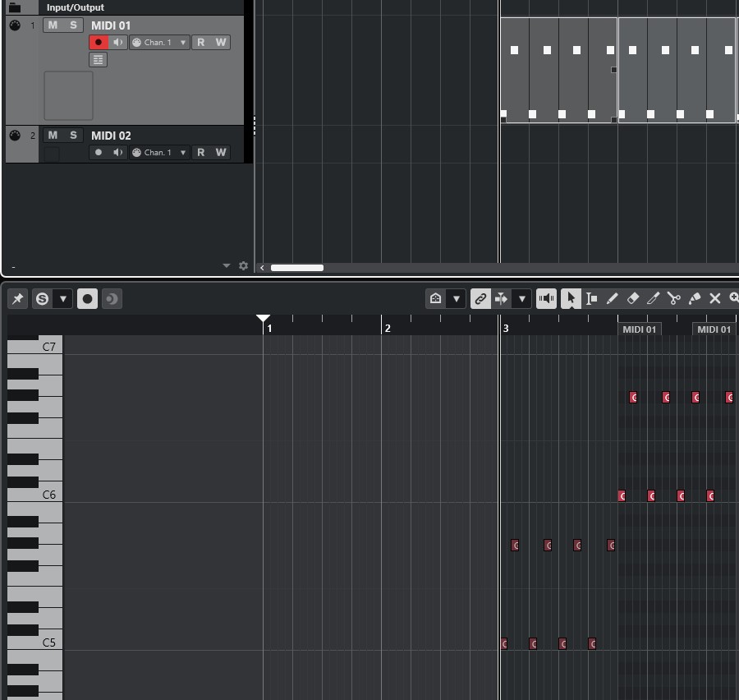739x700 pixels.
Task: Click bar 3 on the editor ruler
Action: point(506,329)
